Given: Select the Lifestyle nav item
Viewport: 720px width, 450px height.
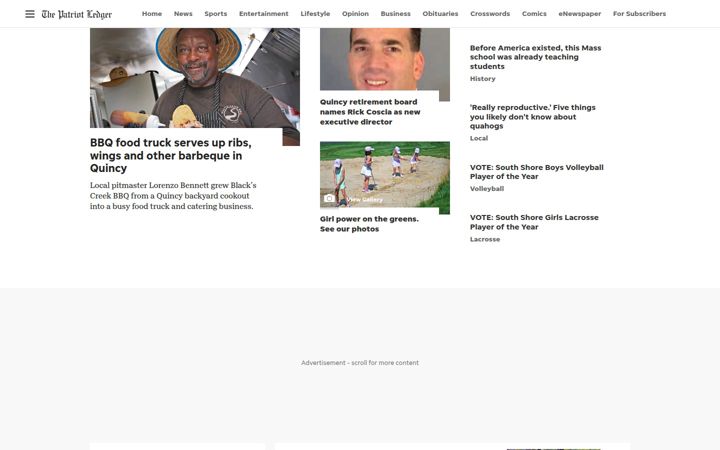Looking at the screenshot, I should coord(315,14).
